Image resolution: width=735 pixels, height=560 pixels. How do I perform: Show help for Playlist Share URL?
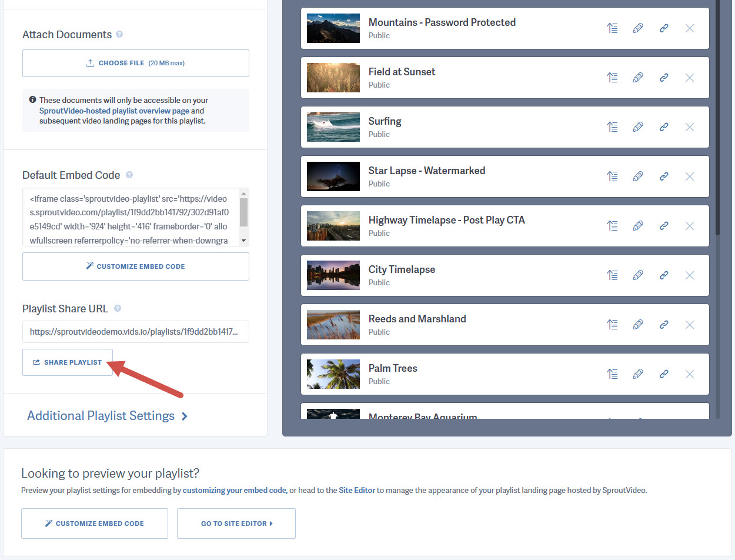click(x=118, y=309)
